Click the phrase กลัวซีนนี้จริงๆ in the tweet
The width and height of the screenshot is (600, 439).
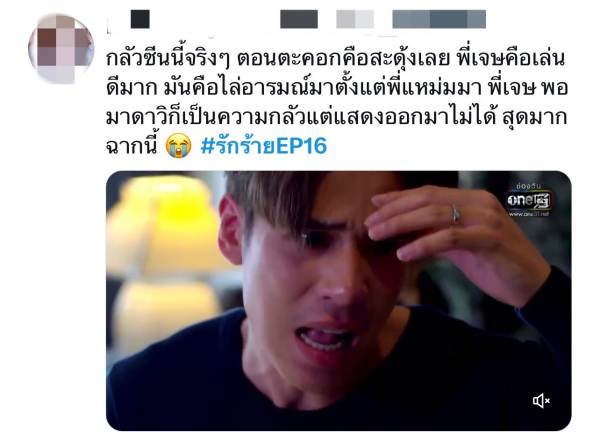coord(168,60)
